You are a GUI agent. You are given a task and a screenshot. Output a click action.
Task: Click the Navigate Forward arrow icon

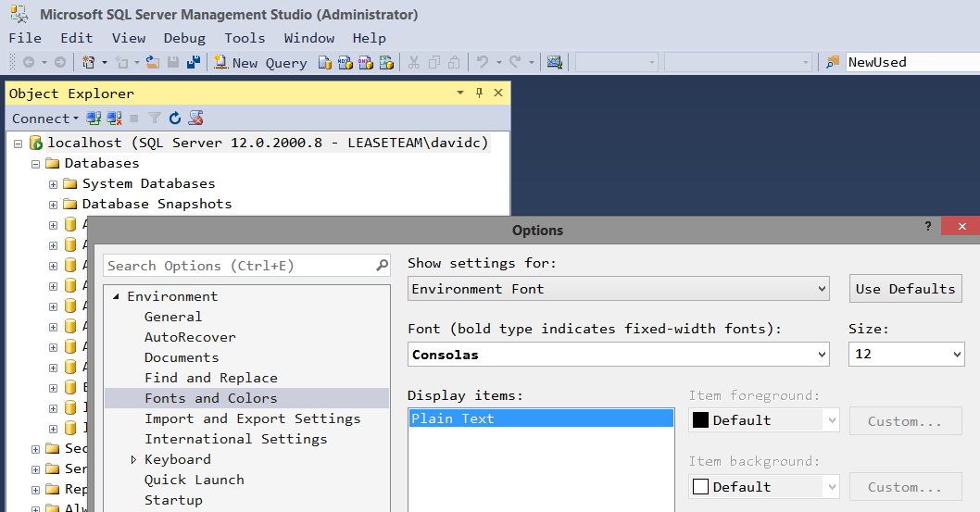(x=60, y=62)
